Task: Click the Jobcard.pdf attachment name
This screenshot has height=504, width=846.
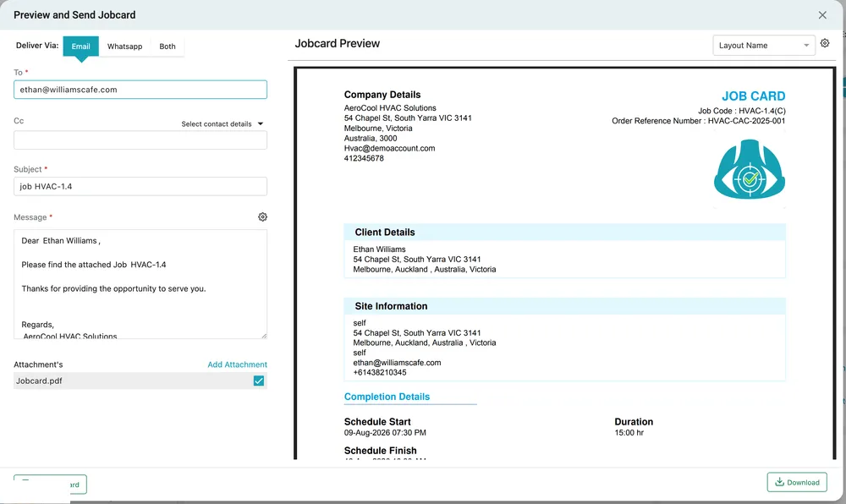Action: tap(39, 381)
